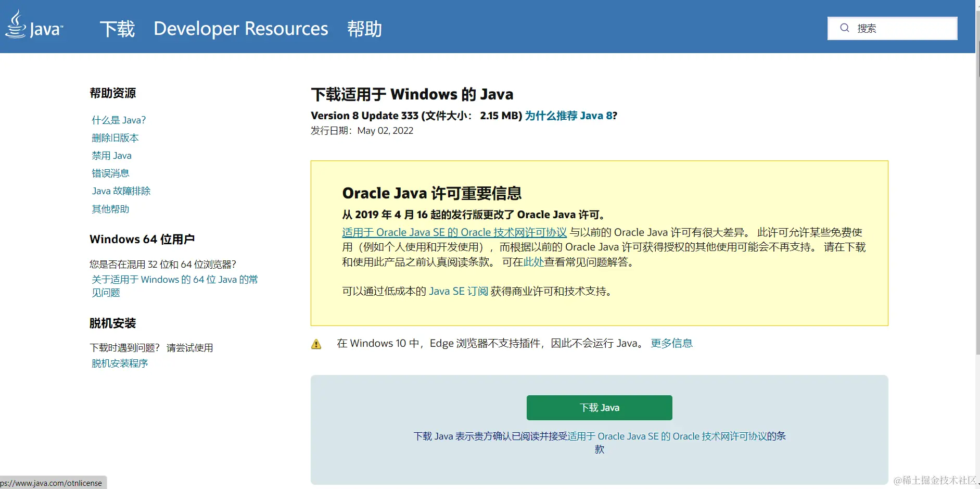Open the 删除旧版本 sidebar link
Viewport: 980px width, 489px height.
pos(115,138)
